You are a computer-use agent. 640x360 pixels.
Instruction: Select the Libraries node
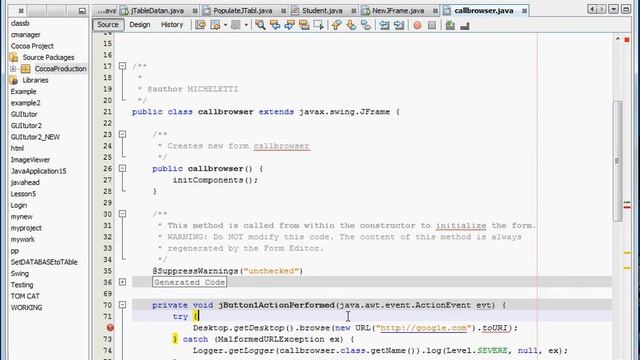point(36,80)
